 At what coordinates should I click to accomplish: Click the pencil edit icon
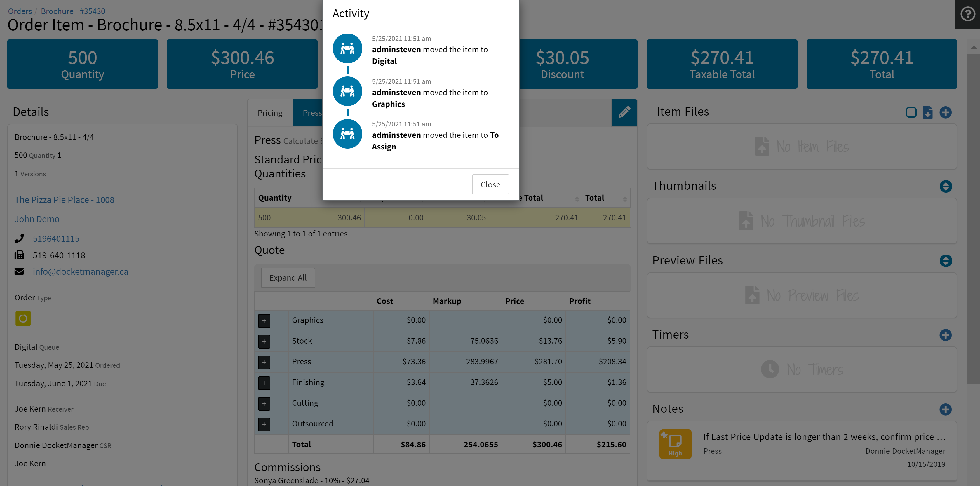click(624, 112)
